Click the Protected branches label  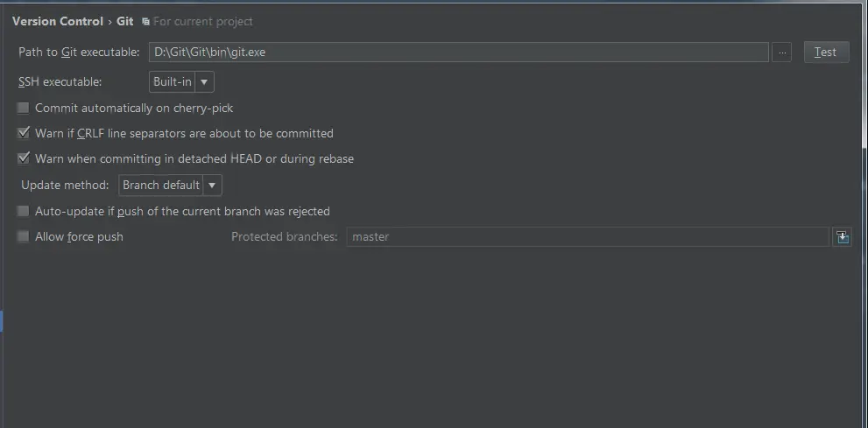click(284, 236)
